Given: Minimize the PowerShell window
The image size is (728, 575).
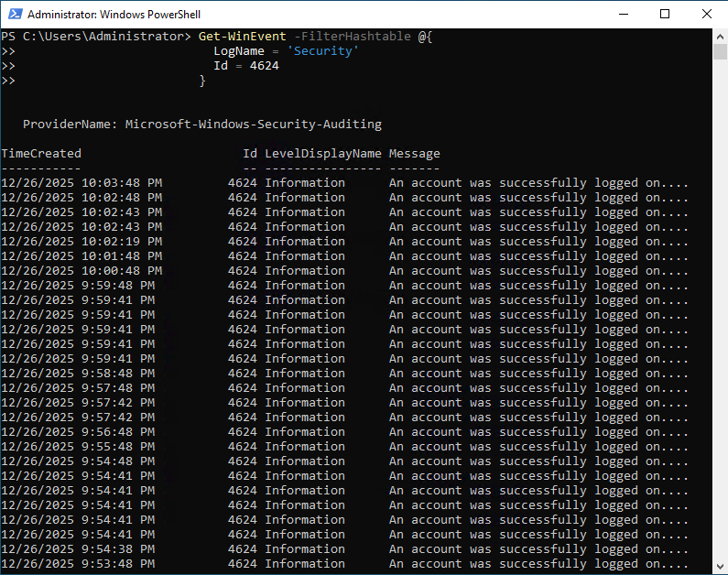Looking at the screenshot, I should coord(623,14).
